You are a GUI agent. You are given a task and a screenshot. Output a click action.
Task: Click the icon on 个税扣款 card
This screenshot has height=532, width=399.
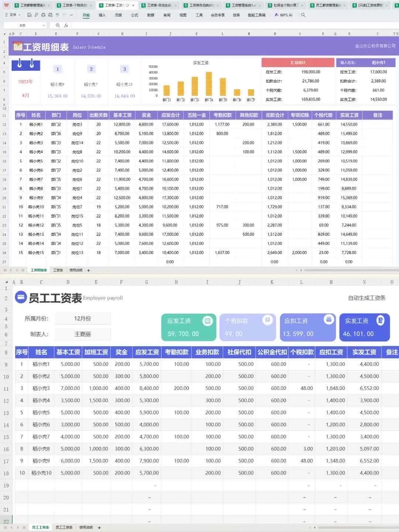coord(267,320)
